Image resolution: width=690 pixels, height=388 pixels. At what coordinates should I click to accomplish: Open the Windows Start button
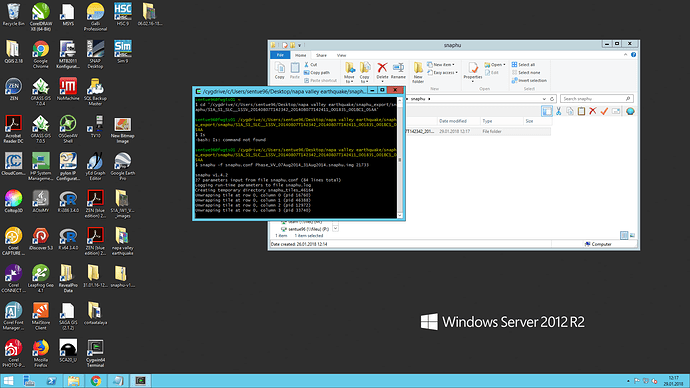click(x=8, y=381)
